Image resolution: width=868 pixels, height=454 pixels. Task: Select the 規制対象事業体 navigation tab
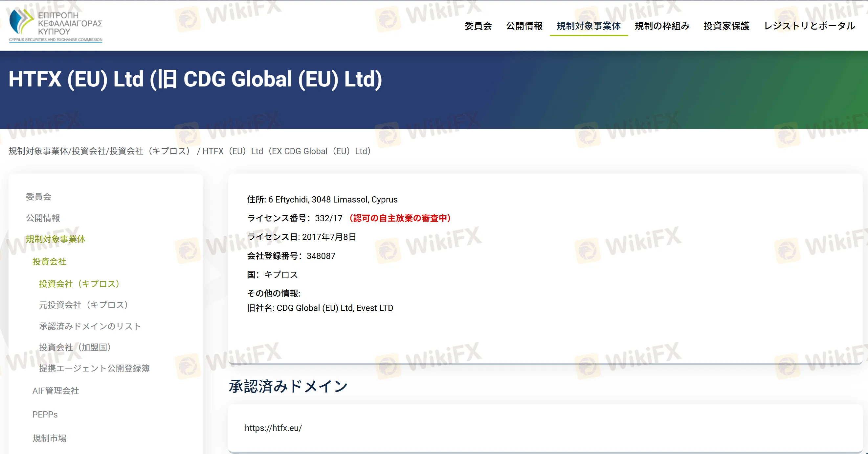pos(588,26)
